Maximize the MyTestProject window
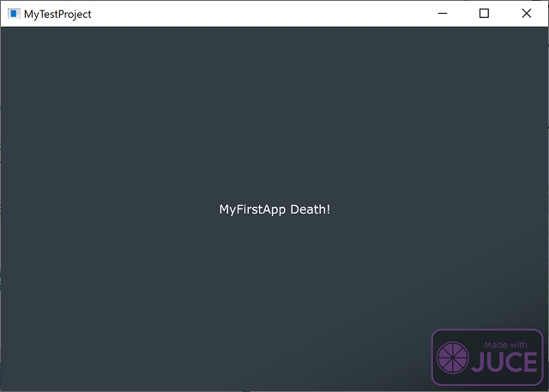Viewport: 549px width, 392px height. pyautogui.click(x=484, y=14)
